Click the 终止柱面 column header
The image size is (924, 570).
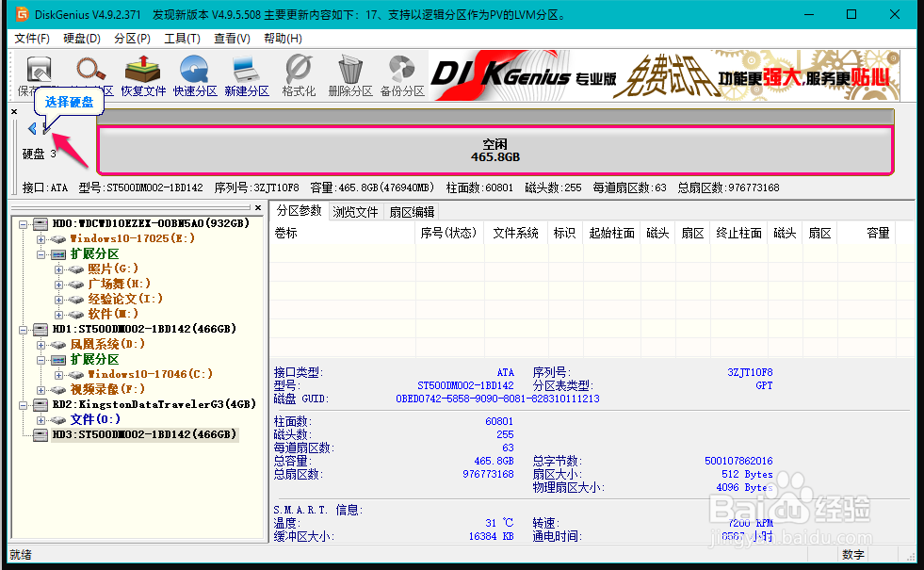tap(739, 234)
